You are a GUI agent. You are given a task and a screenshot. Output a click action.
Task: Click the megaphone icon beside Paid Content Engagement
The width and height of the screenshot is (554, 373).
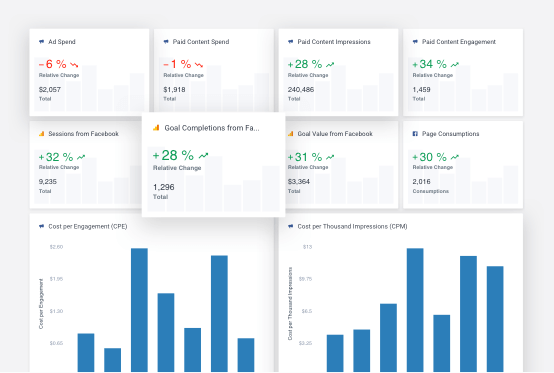point(415,42)
